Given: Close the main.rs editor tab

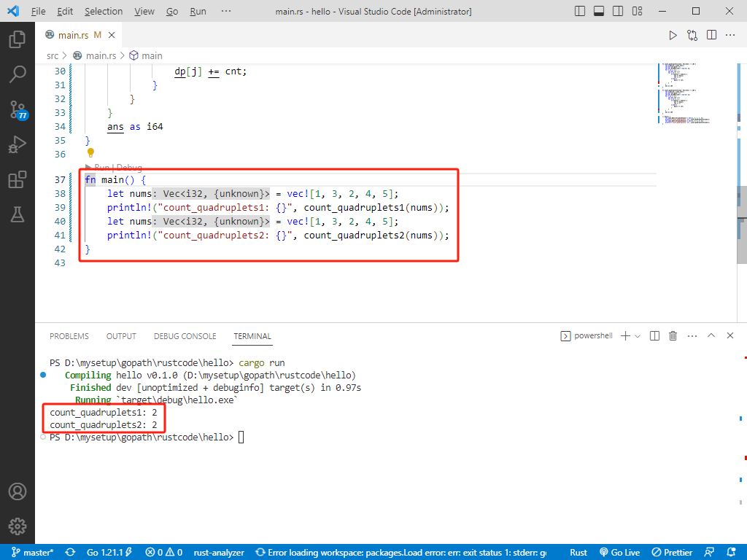Looking at the screenshot, I should coord(112,35).
